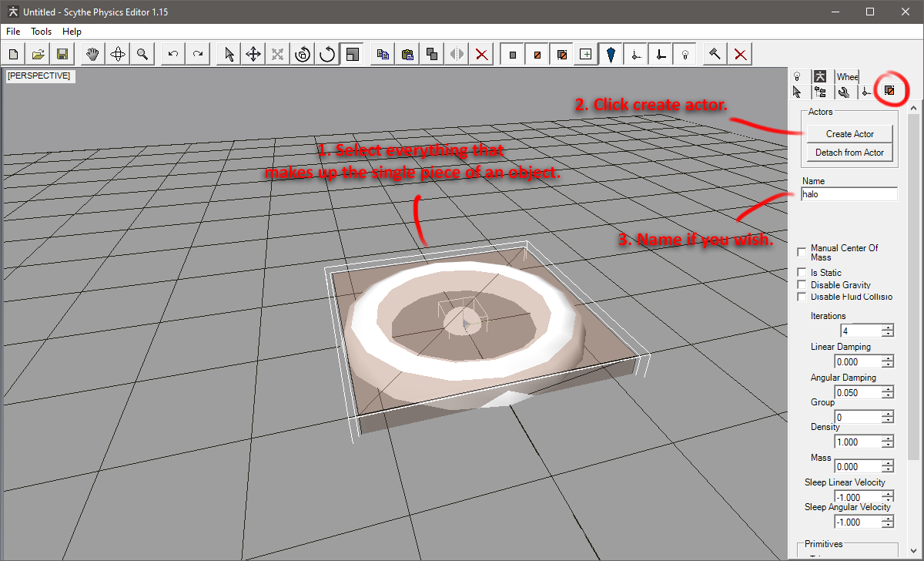
Task: Undo the last action
Action: 173,54
